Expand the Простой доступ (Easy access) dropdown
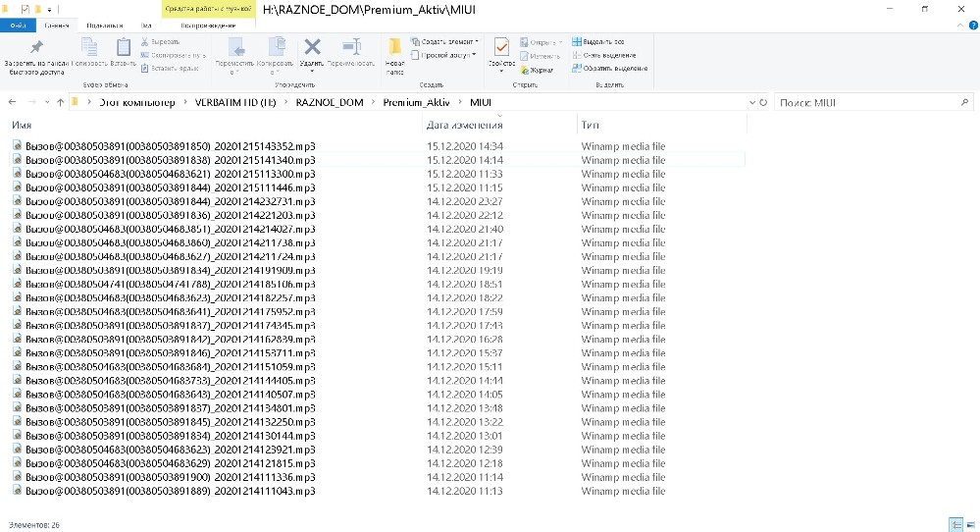This screenshot has width=980, height=532. coord(474,55)
